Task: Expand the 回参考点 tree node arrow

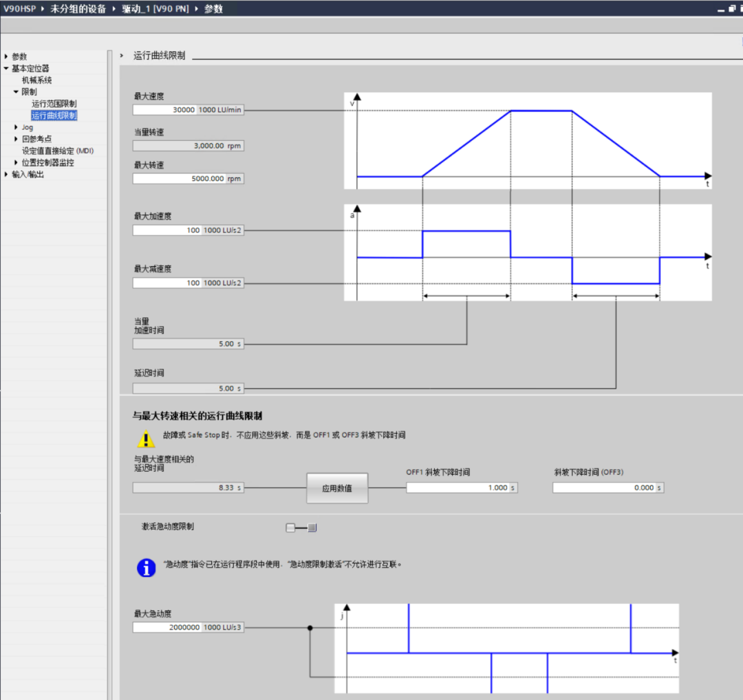Action: pyautogui.click(x=16, y=139)
